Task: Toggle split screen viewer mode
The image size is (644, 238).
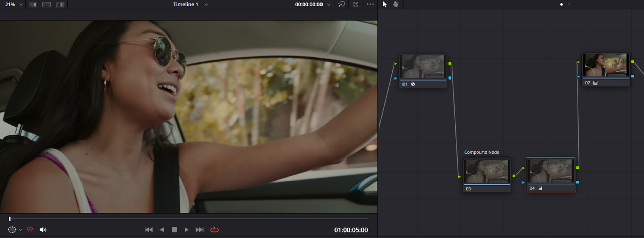Action: [46, 4]
